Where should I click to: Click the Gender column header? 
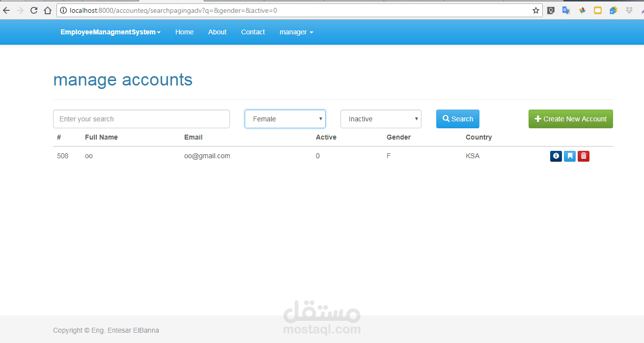pos(398,137)
